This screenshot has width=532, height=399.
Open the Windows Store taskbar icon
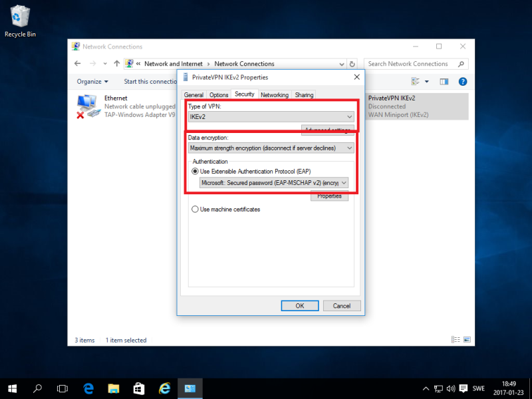coord(139,388)
